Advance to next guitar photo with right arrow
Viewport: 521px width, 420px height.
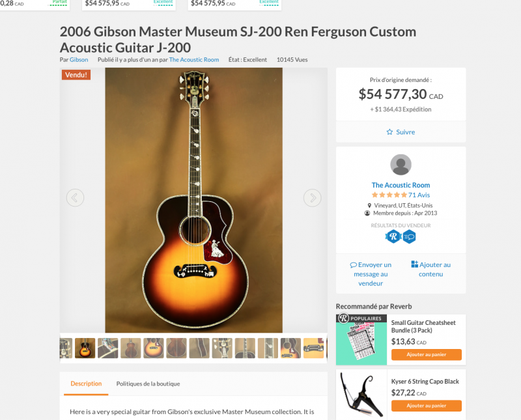[313, 198]
